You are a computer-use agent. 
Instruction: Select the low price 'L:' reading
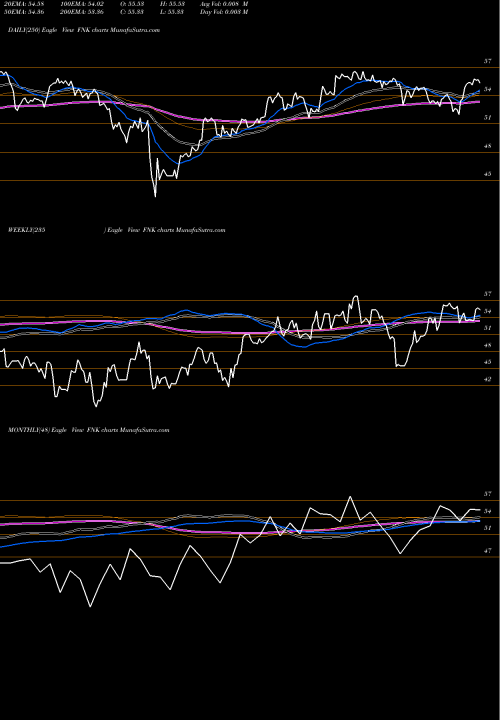[x=173, y=12]
